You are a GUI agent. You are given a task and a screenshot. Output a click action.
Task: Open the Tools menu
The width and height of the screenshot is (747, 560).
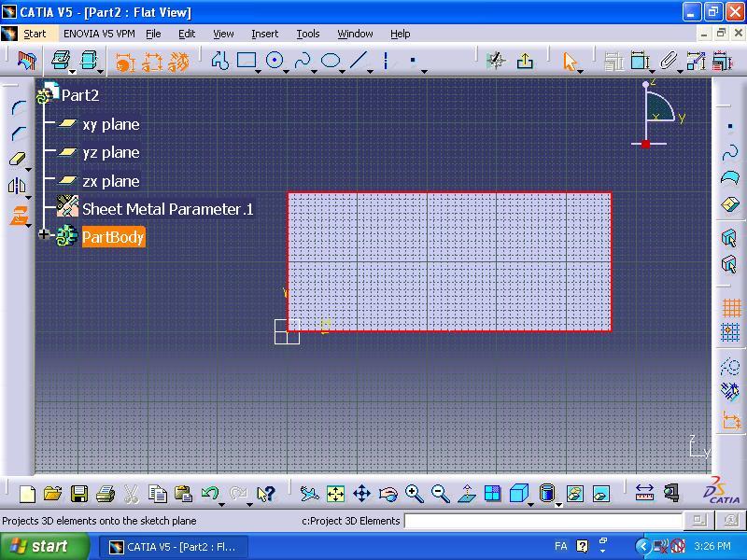pos(308,34)
